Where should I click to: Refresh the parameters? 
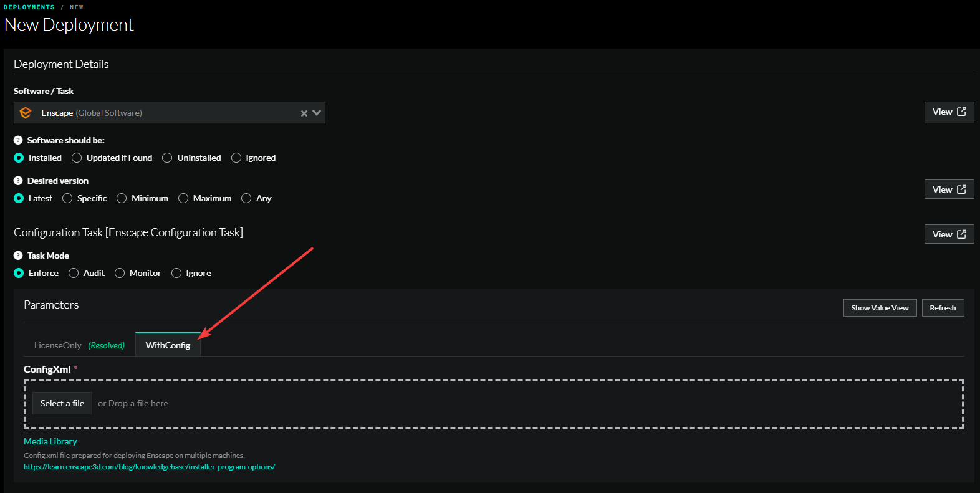[x=943, y=308]
